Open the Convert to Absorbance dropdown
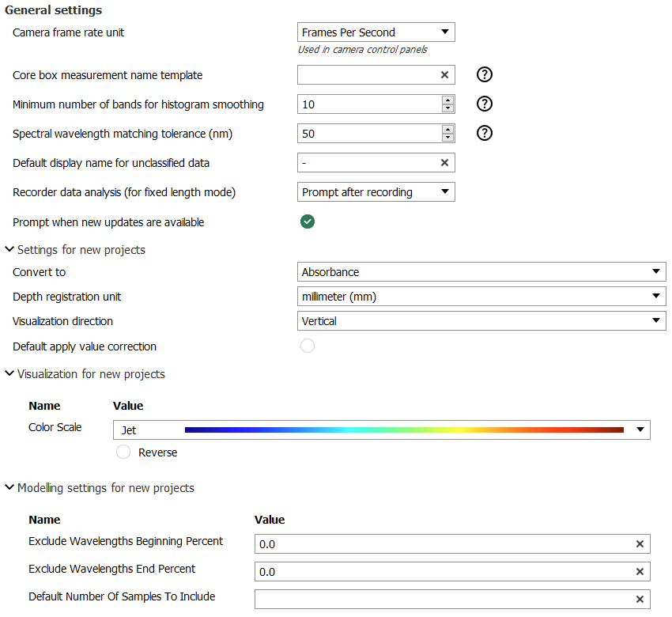Viewport: 672px width, 617px height. (481, 272)
